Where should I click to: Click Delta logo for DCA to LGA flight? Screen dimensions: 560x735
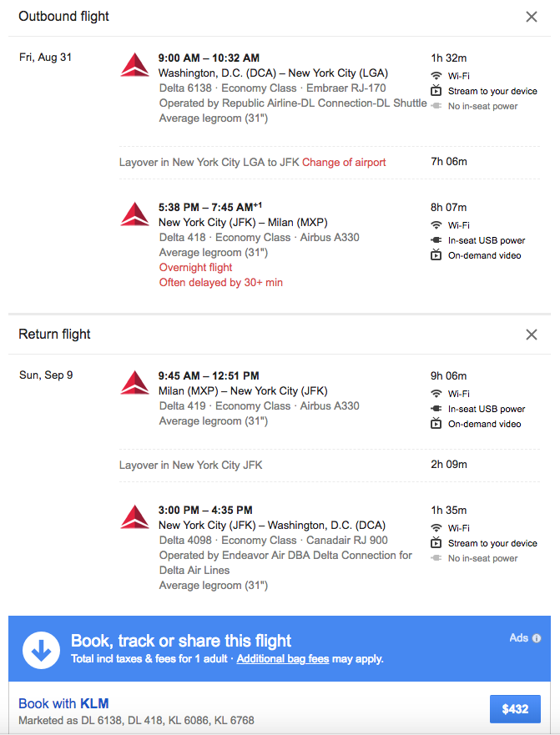click(x=134, y=66)
